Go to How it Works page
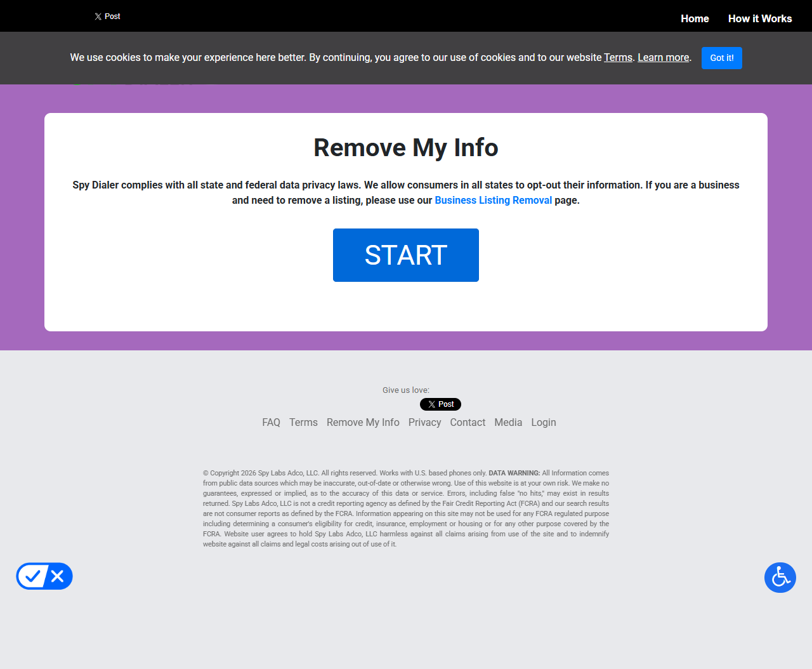 pyautogui.click(x=760, y=18)
